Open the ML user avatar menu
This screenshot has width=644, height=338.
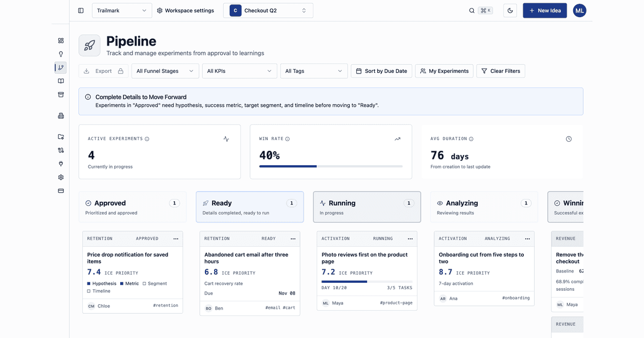580,10
